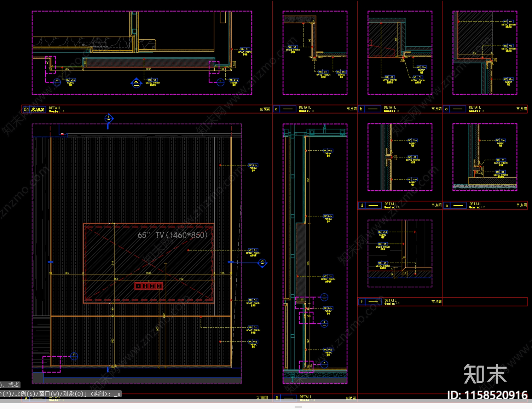Select the JS.AR.01 drawing code
The width and height of the screenshot is (532, 409).
point(38,109)
